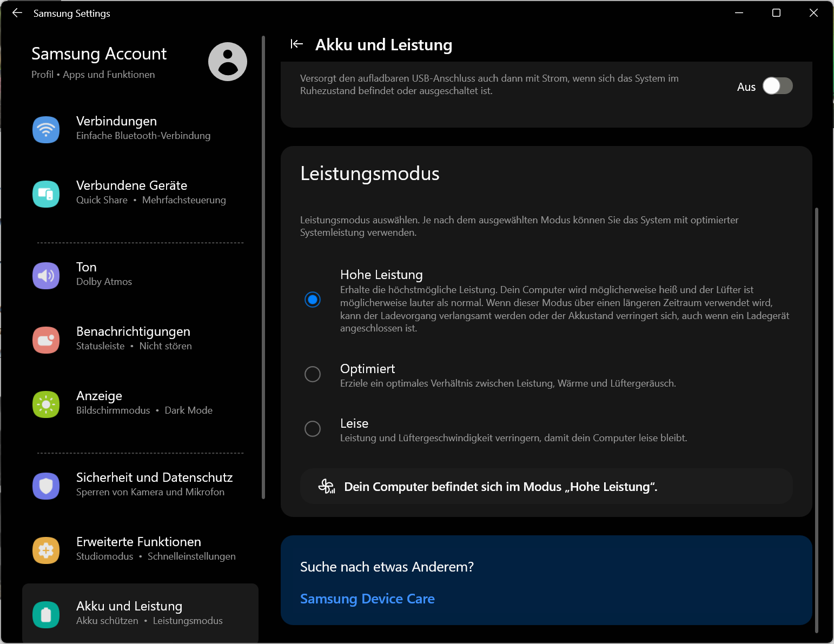Click the sidebar vertical scrollbar
This screenshot has width=834, height=644.
[263, 267]
